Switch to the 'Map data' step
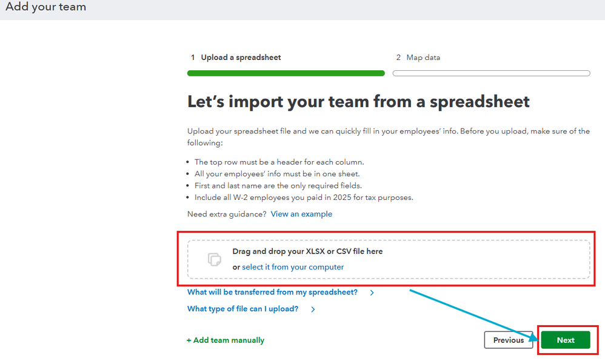This screenshot has height=364, width=605. point(423,58)
